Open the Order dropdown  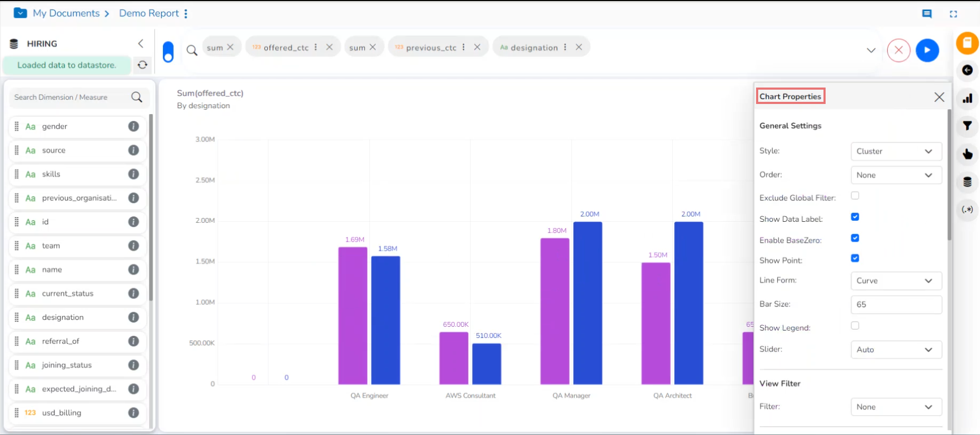pos(896,175)
